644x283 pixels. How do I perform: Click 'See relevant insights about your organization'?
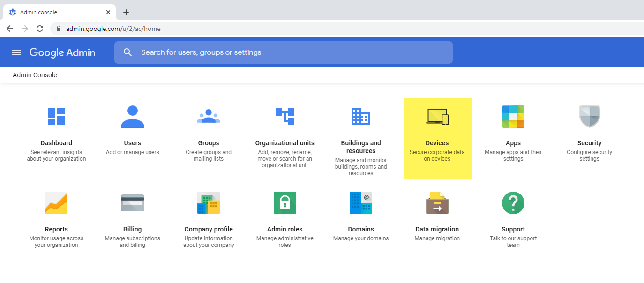56,156
